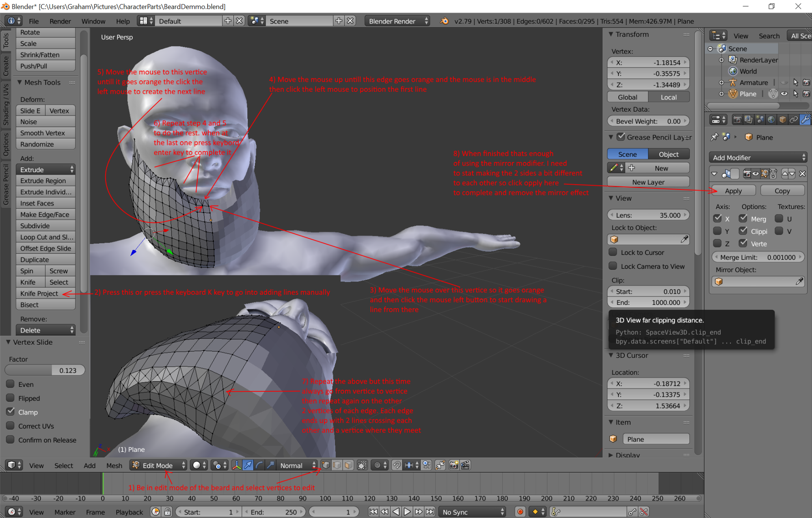
Task: Open the World properties tab globe icon
Action: click(771, 119)
